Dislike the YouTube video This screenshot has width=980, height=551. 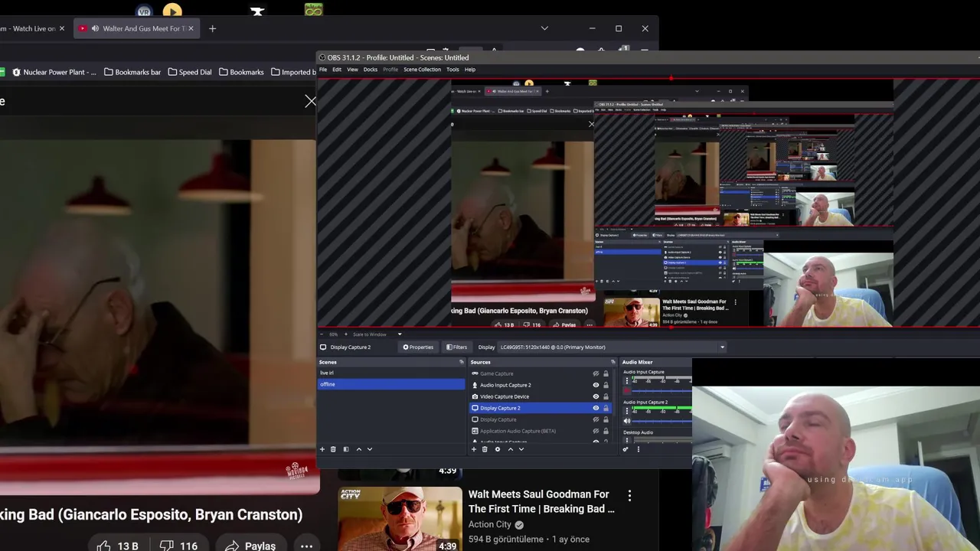coord(178,546)
